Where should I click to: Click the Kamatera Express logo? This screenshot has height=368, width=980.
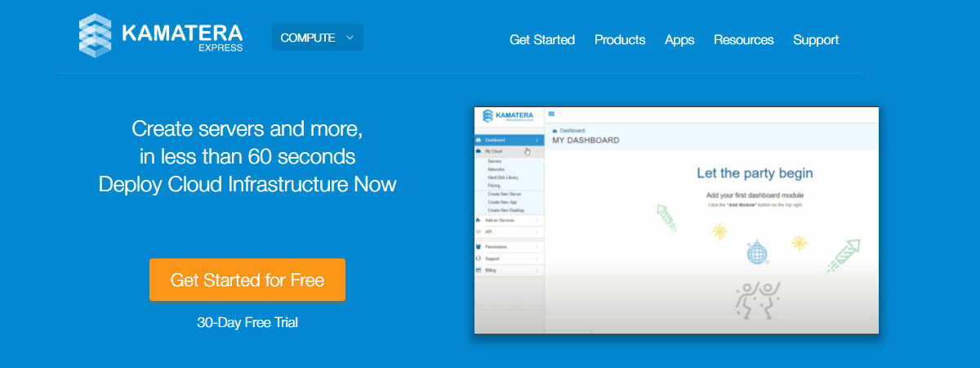click(x=161, y=37)
